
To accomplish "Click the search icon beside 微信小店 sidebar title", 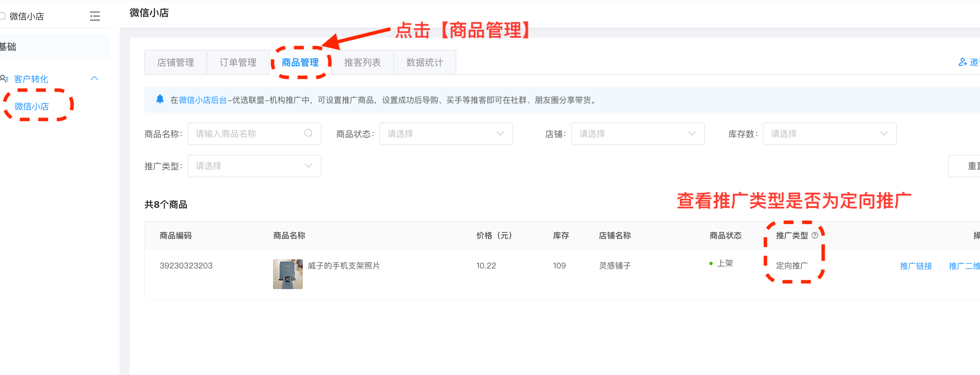I will [x=2, y=16].
